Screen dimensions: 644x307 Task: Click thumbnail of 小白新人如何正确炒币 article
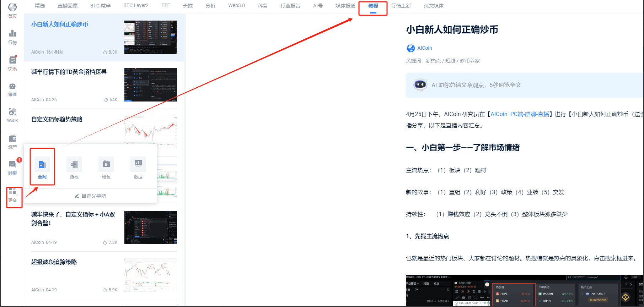point(151,37)
